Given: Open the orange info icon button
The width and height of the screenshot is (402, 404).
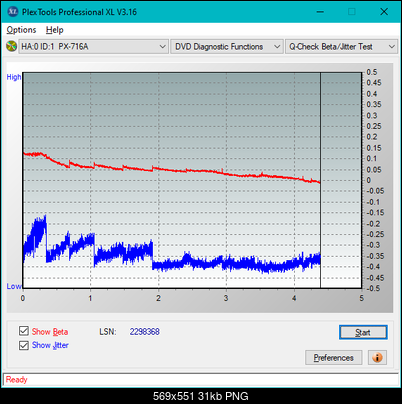Looking at the screenshot, I should 377,357.
